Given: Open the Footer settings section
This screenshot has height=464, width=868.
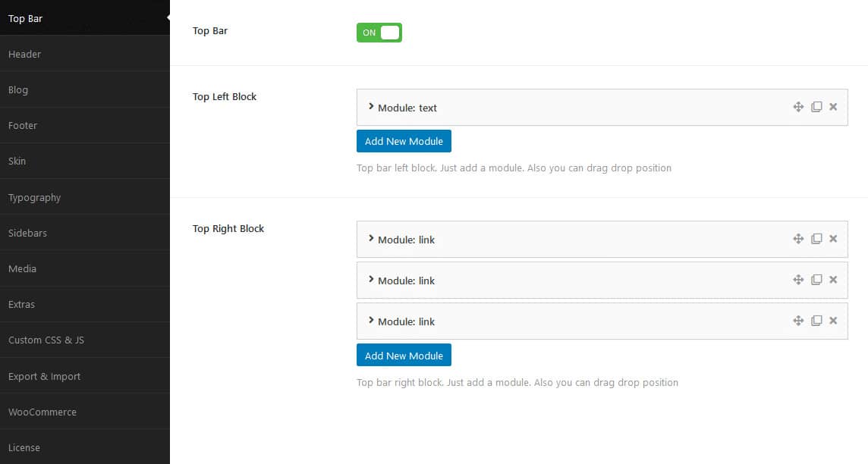Looking at the screenshot, I should [x=85, y=126].
